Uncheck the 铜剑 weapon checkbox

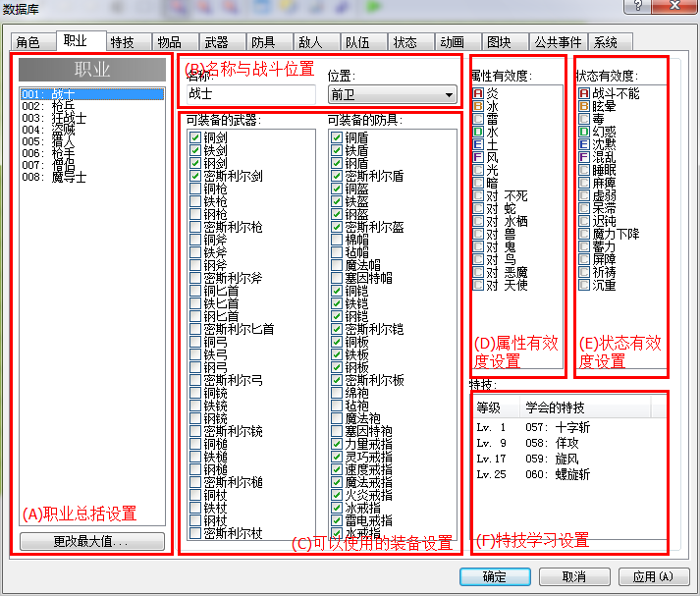pos(194,137)
